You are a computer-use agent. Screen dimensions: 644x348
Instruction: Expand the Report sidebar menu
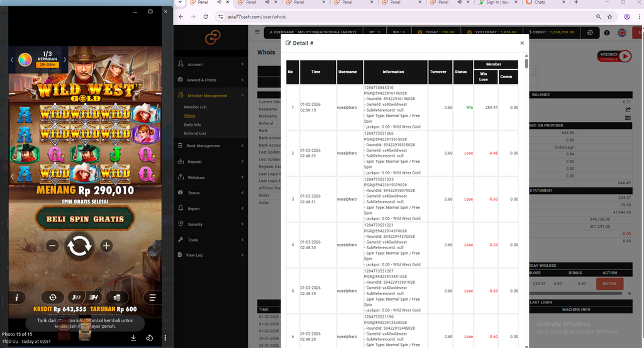(211, 209)
